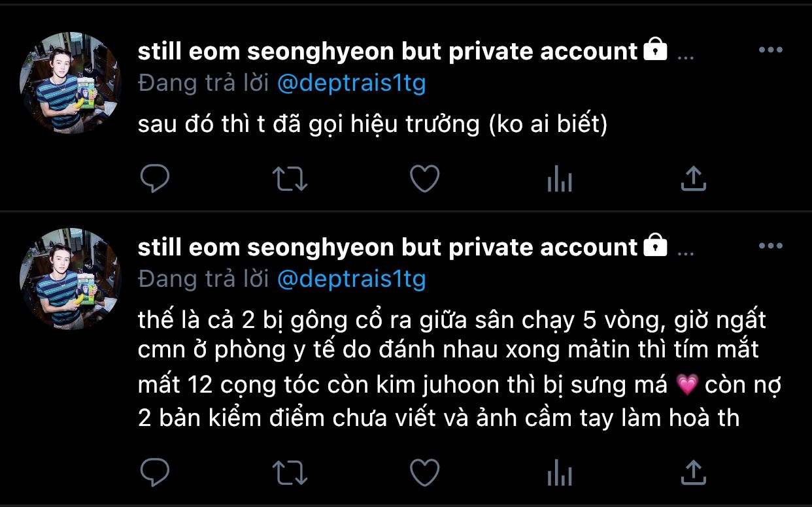Open display name on first tweet
812x507 pixels.
click(388, 52)
